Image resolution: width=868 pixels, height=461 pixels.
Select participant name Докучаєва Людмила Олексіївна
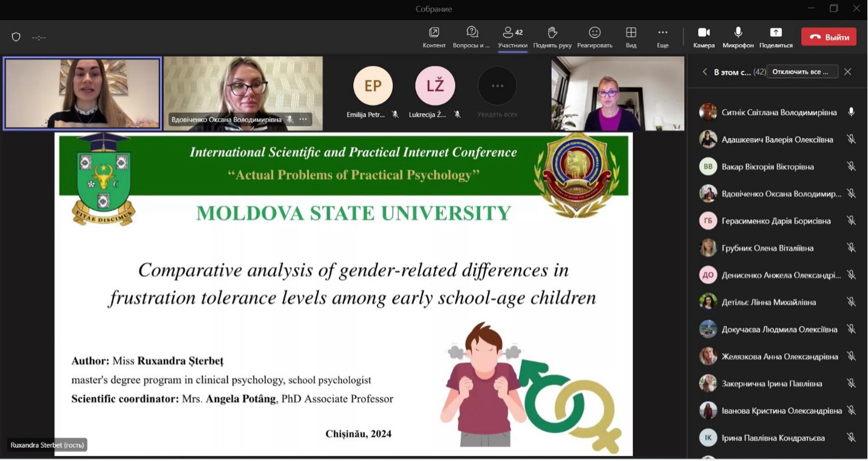(779, 329)
